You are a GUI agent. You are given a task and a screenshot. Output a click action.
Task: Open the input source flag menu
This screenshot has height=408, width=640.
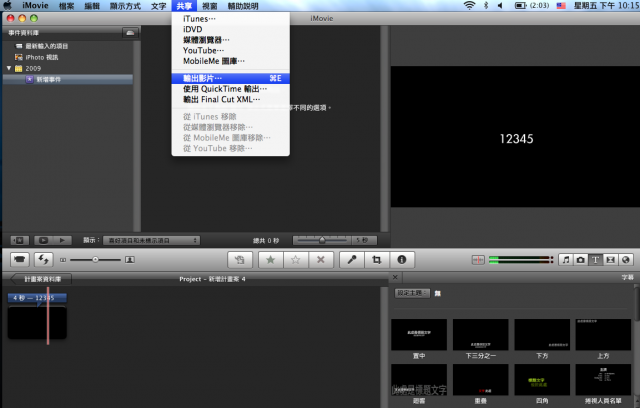tap(561, 6)
